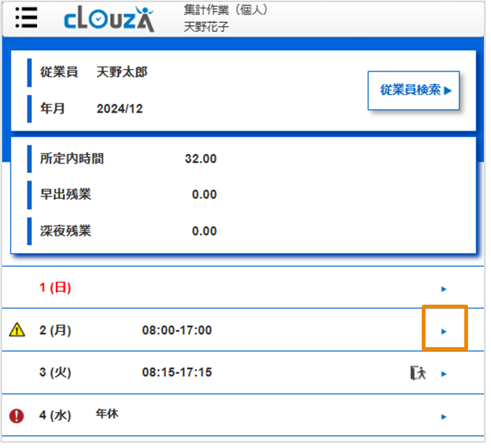This screenshot has width=491, height=448.
Task: Click the yellow warning icon on 2 (月)
Action: (x=17, y=330)
